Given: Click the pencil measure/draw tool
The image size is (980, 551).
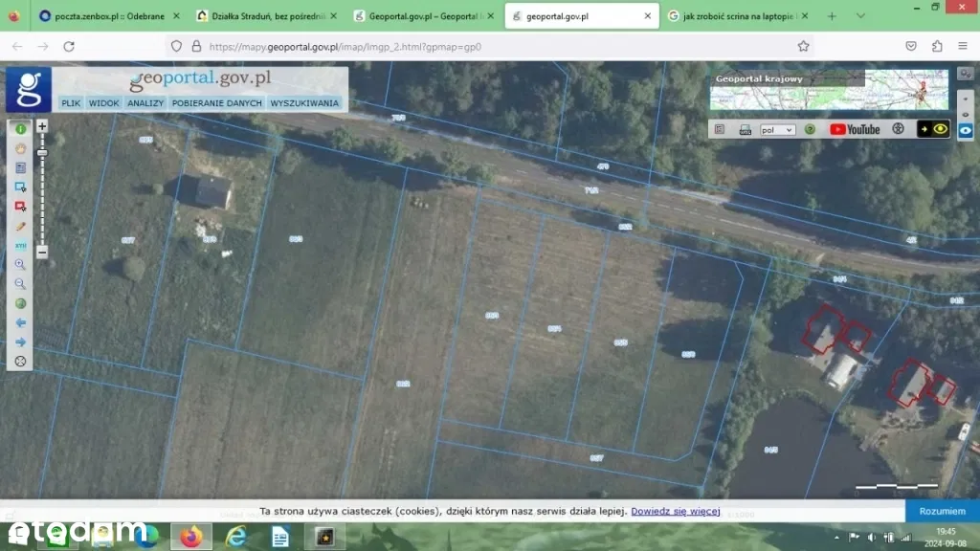Looking at the screenshot, I should [20, 226].
